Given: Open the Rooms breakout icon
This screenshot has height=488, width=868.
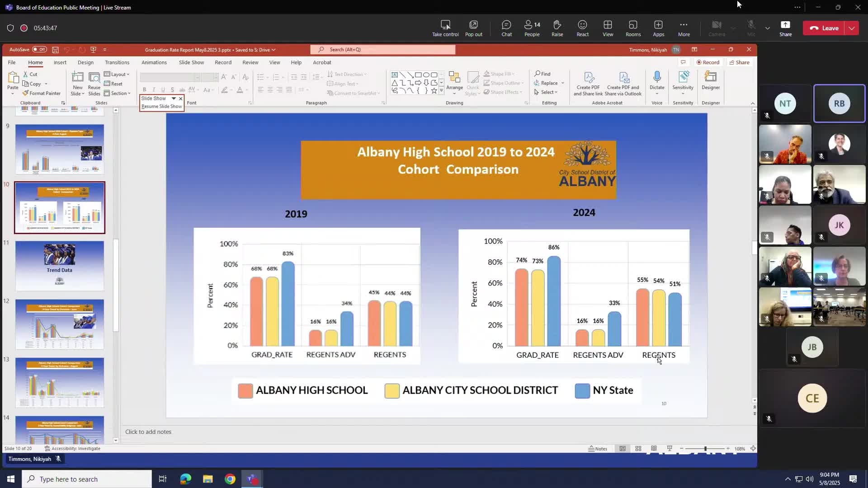Looking at the screenshot, I should 633,28.
